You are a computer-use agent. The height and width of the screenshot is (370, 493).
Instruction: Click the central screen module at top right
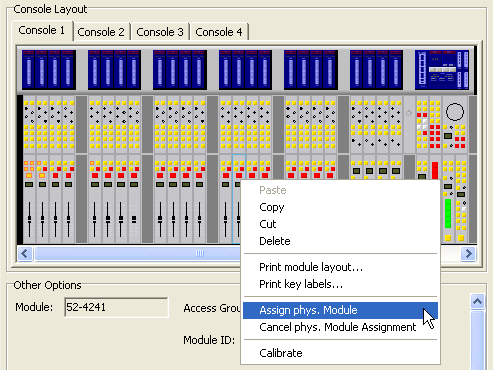[442, 70]
